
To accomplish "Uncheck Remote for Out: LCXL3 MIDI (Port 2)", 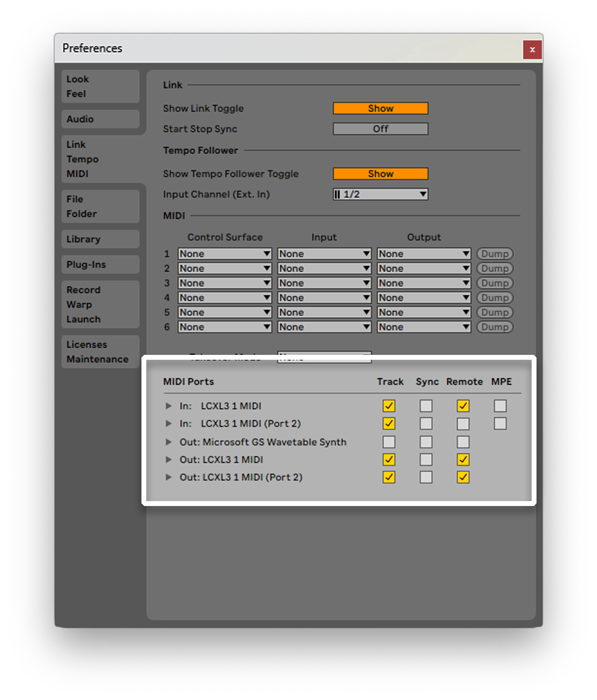I will [x=463, y=477].
